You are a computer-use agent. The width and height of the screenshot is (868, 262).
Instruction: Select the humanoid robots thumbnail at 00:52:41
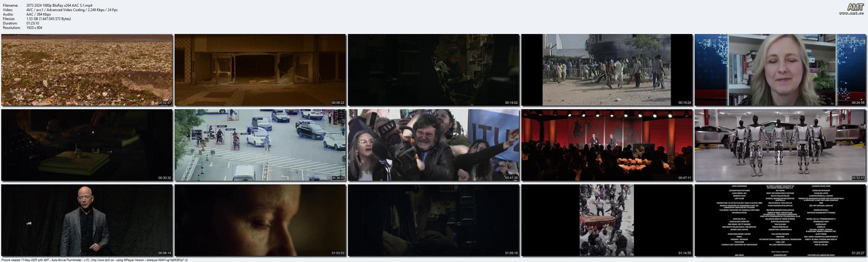[781, 145]
